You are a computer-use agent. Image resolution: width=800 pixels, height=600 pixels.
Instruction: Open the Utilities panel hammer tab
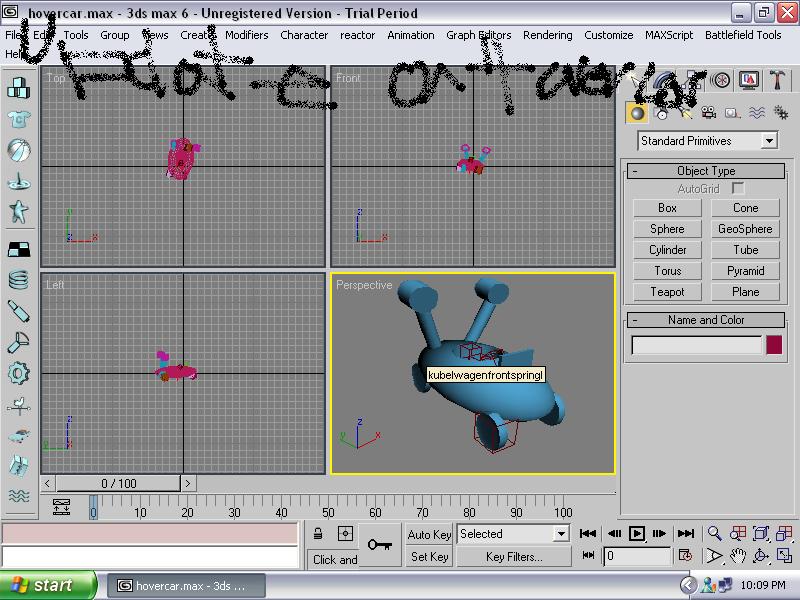pos(777,81)
